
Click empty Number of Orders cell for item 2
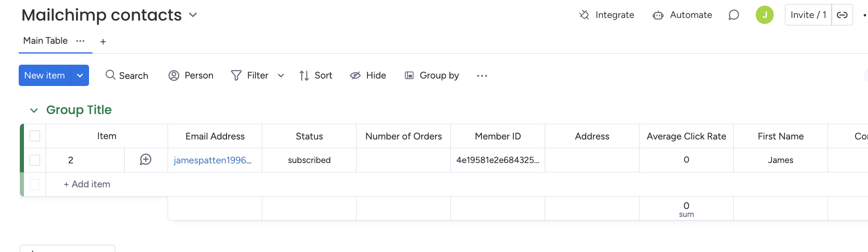[404, 160]
